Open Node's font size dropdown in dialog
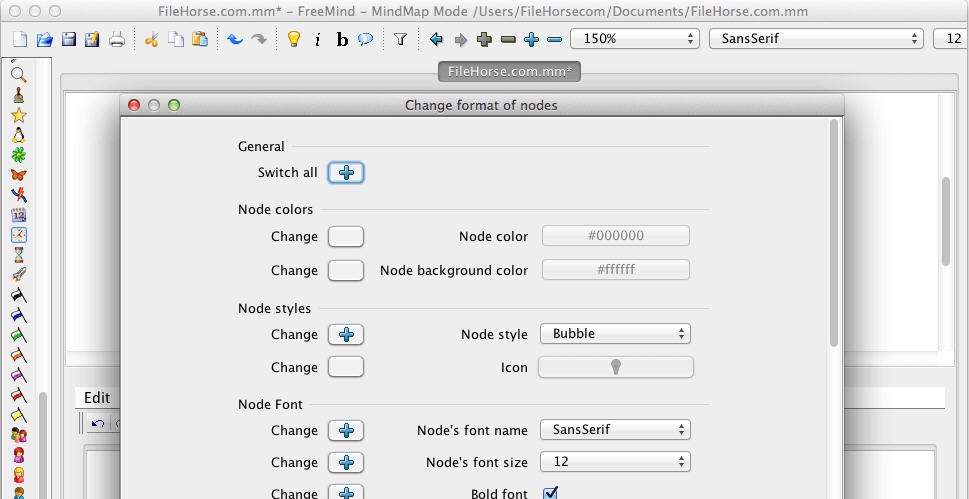The image size is (969, 499). tap(615, 462)
